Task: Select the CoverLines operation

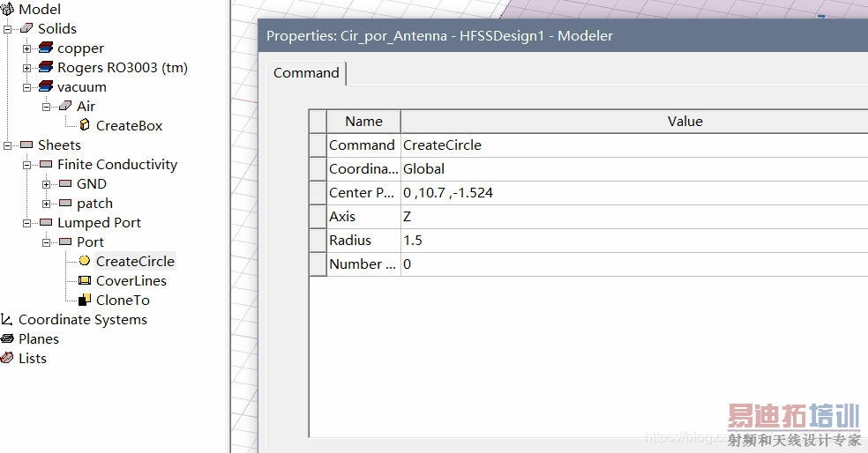Action: 131,281
